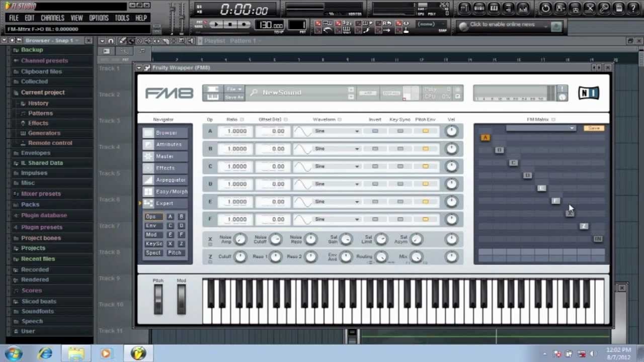Select operator Z block in FM Matrix
Screen dimensions: 644x362
pos(584,226)
